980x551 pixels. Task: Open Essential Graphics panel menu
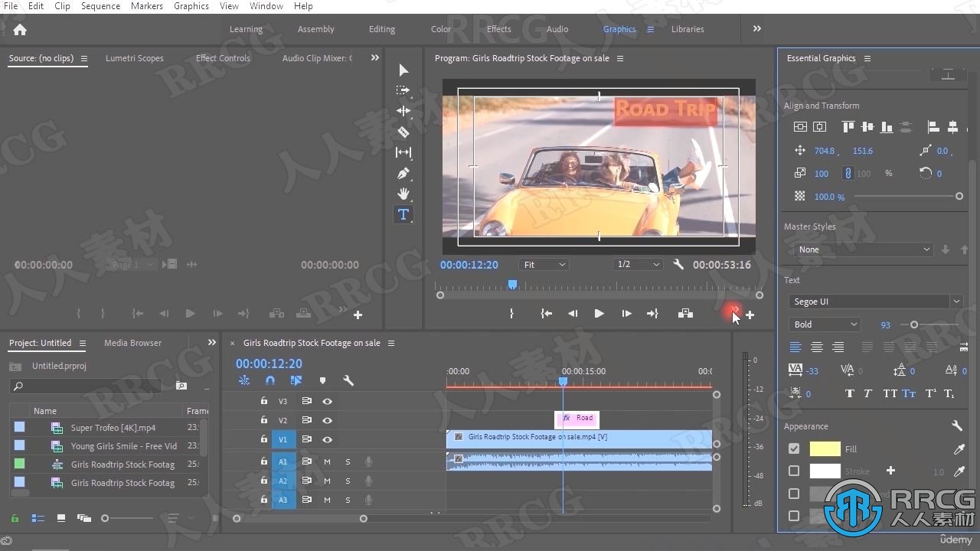[867, 58]
